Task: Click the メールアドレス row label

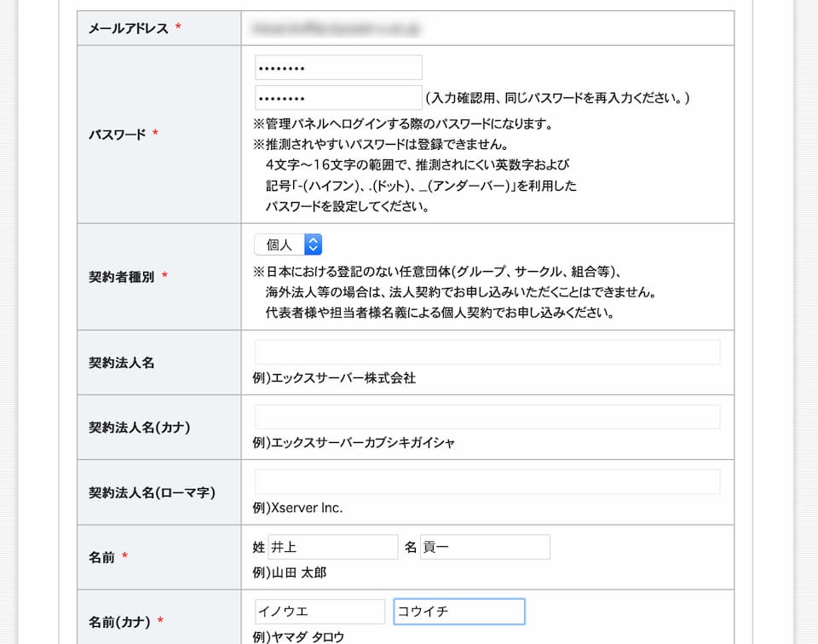Action: pyautogui.click(x=128, y=29)
